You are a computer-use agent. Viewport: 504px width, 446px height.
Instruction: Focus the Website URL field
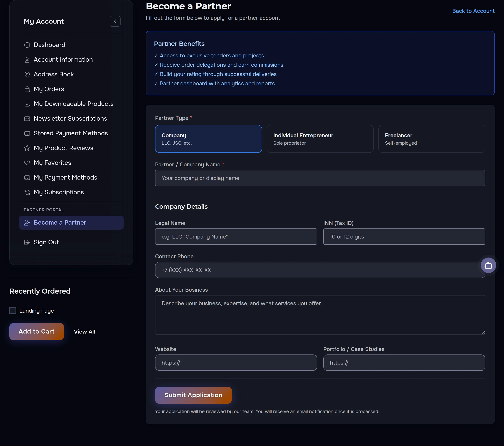[x=236, y=363]
